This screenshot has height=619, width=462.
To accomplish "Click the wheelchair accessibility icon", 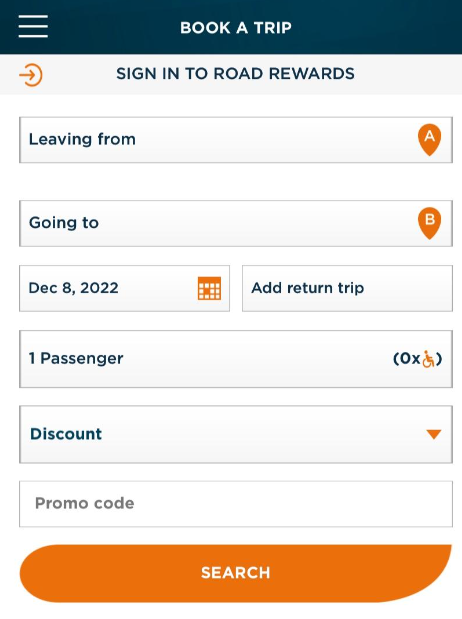I will (x=428, y=359).
